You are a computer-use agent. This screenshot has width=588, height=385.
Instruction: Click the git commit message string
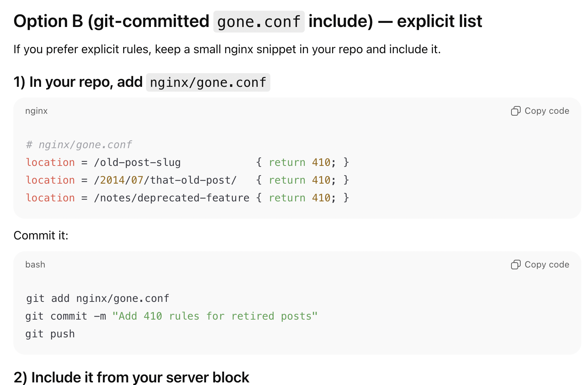[x=214, y=316]
